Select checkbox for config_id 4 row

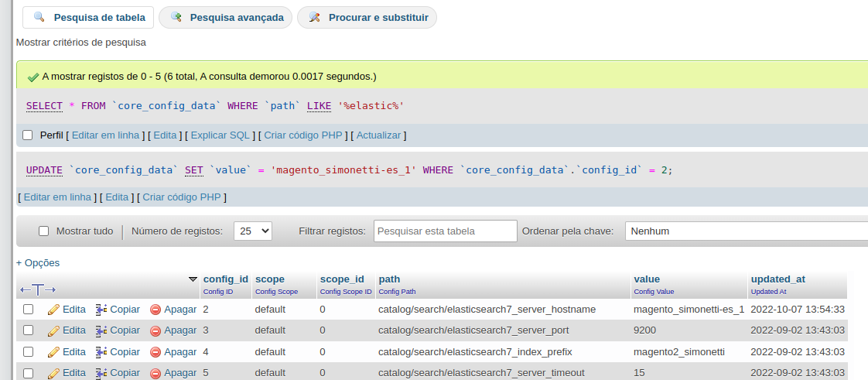28,351
